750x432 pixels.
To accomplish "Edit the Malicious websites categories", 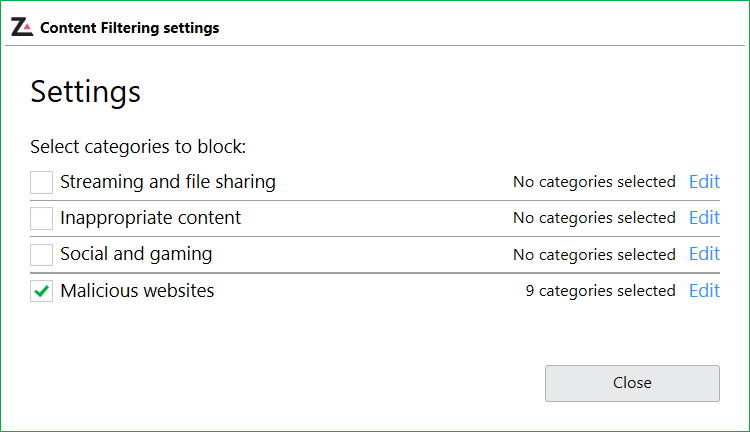I will (x=704, y=291).
